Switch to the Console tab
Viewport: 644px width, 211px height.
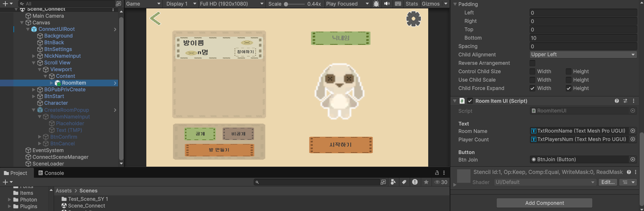[51, 173]
